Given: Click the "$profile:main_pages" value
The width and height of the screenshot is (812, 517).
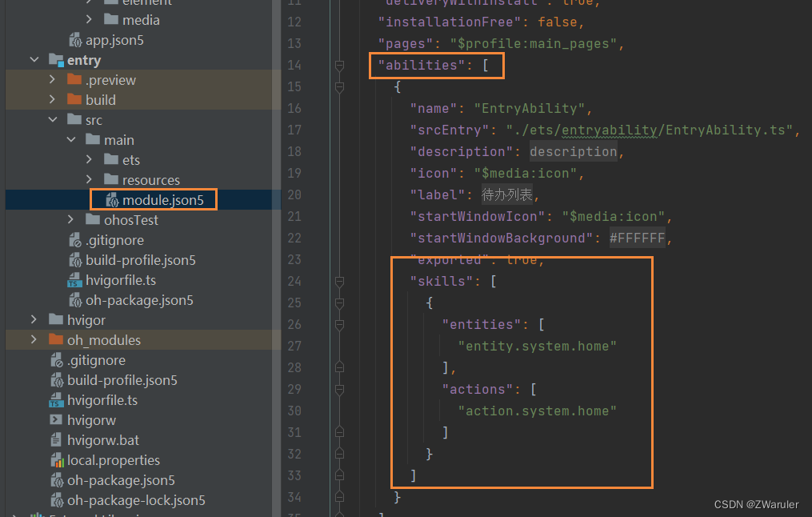Looking at the screenshot, I should [x=533, y=43].
